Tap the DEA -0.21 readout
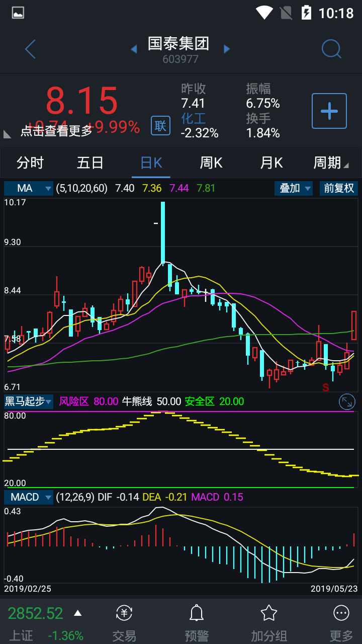 tap(165, 497)
